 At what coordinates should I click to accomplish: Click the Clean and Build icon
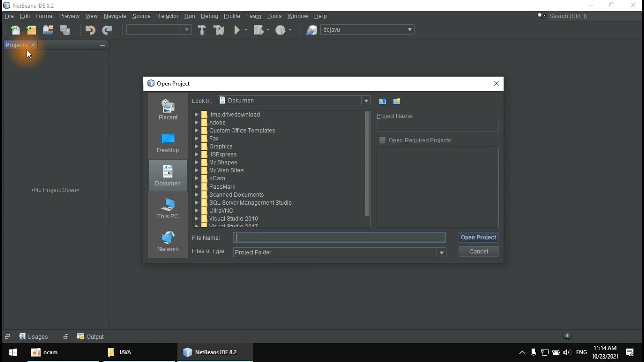coord(219,30)
